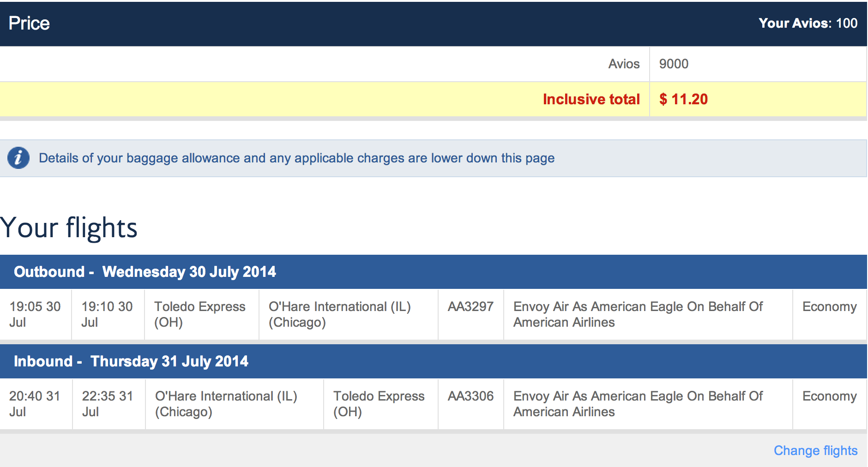Click the Inclusive total label
868x467 pixels.
coord(591,99)
